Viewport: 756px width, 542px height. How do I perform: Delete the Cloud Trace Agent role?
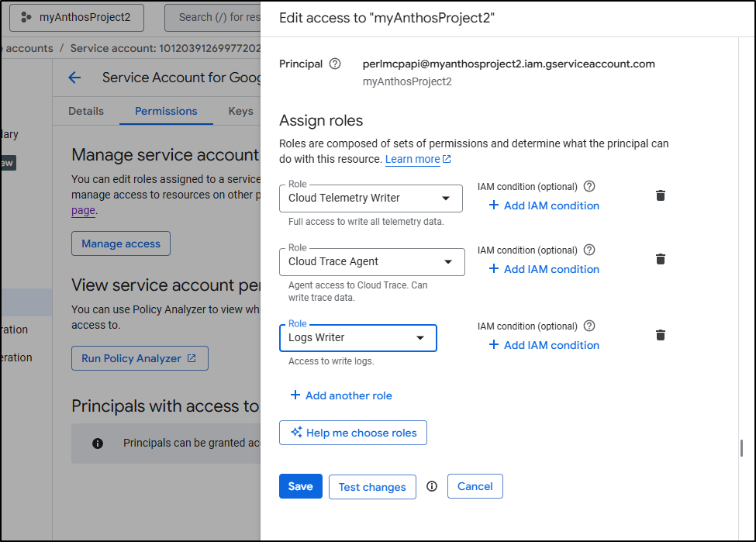[660, 259]
